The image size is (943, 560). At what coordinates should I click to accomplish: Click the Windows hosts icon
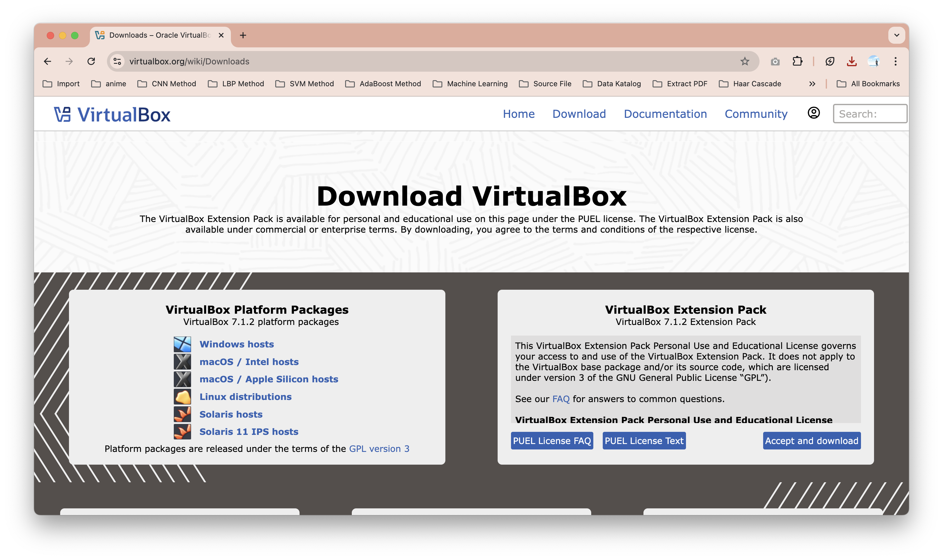[182, 344]
